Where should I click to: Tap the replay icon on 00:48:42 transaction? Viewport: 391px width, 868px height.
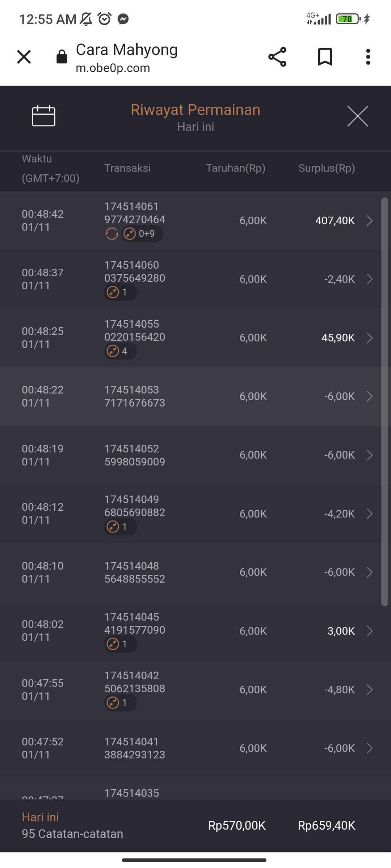(112, 234)
